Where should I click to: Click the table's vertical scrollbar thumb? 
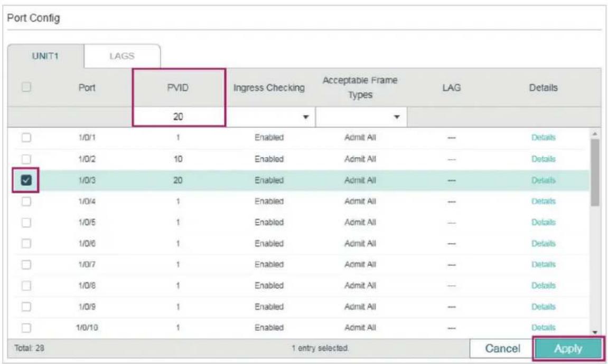point(594,173)
